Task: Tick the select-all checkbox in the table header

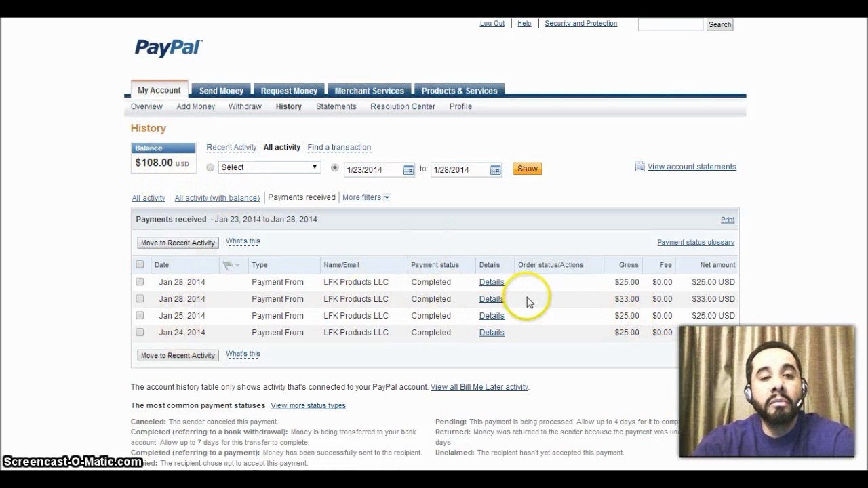Action: pos(140,264)
